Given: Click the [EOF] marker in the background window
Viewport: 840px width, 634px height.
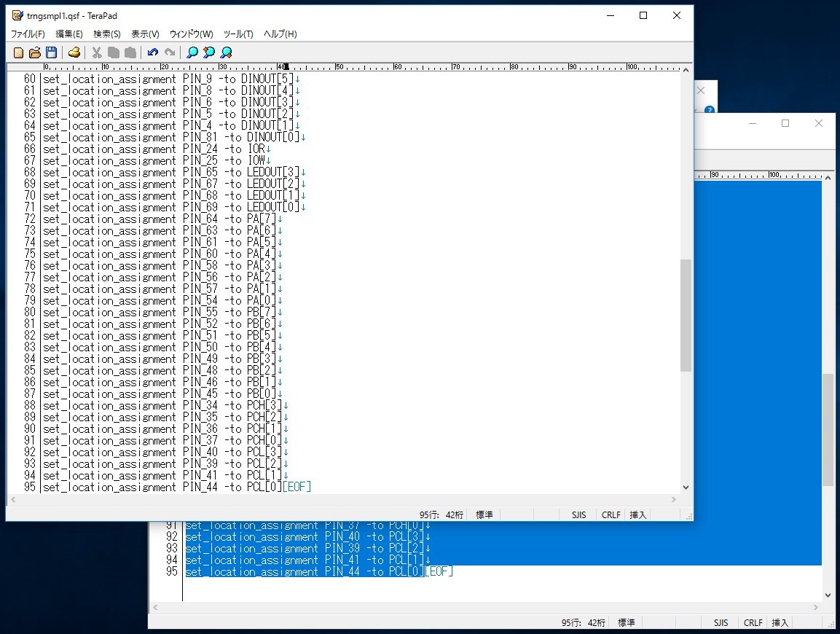Looking at the screenshot, I should [x=439, y=572].
